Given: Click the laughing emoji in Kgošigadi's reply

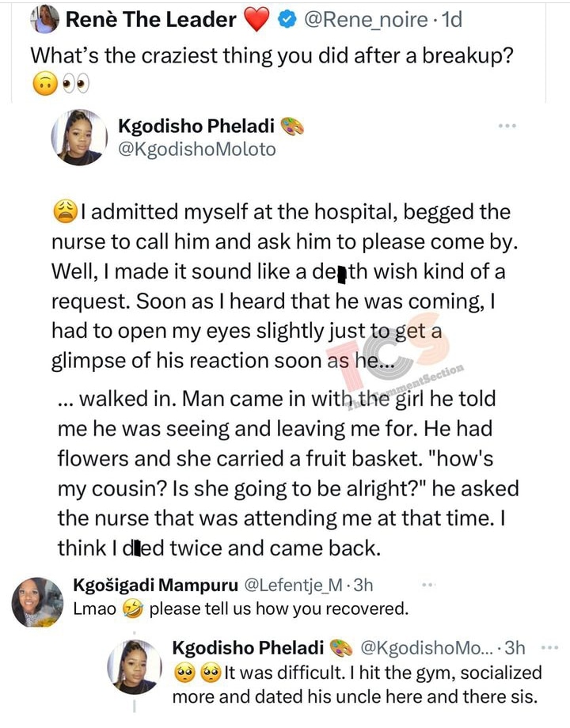Looking at the screenshot, I should click(x=135, y=609).
